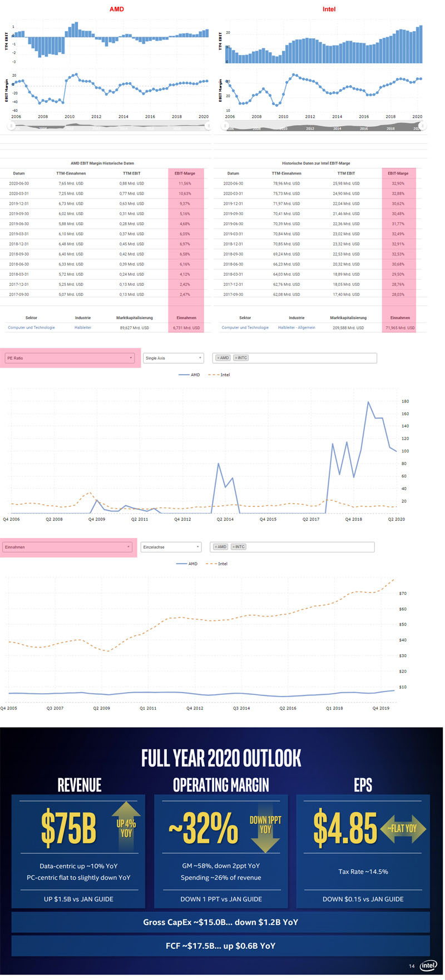Click the AMD EBIT Margin Historische Daten title
The image size is (445, 980).
coord(102,163)
